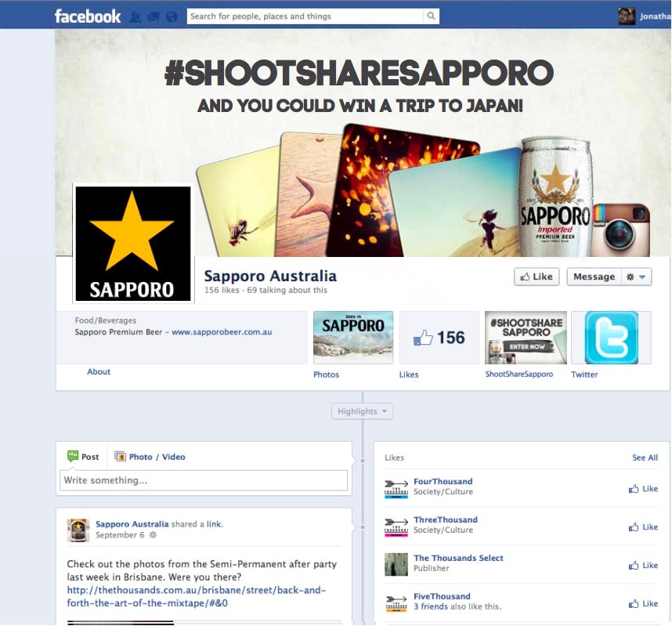Screen dimensions: 672x626
Task: Open the Photos thumbnail
Action: [x=353, y=338]
